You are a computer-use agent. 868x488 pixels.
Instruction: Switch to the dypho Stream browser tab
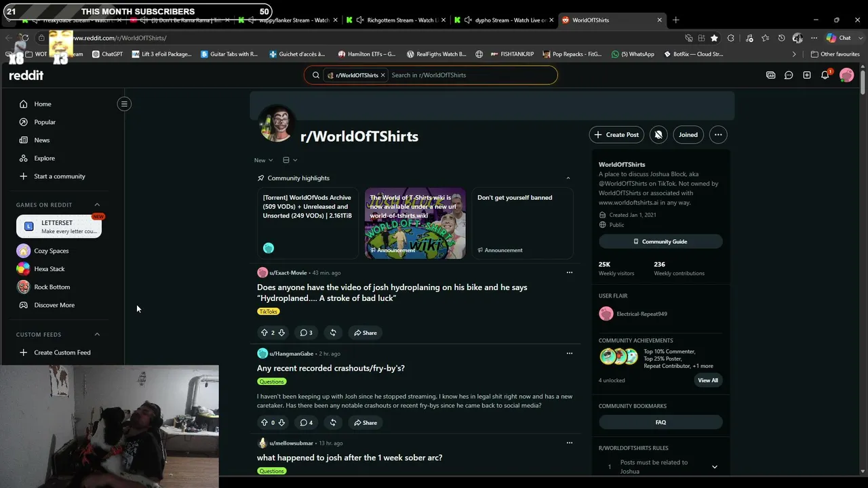click(504, 20)
